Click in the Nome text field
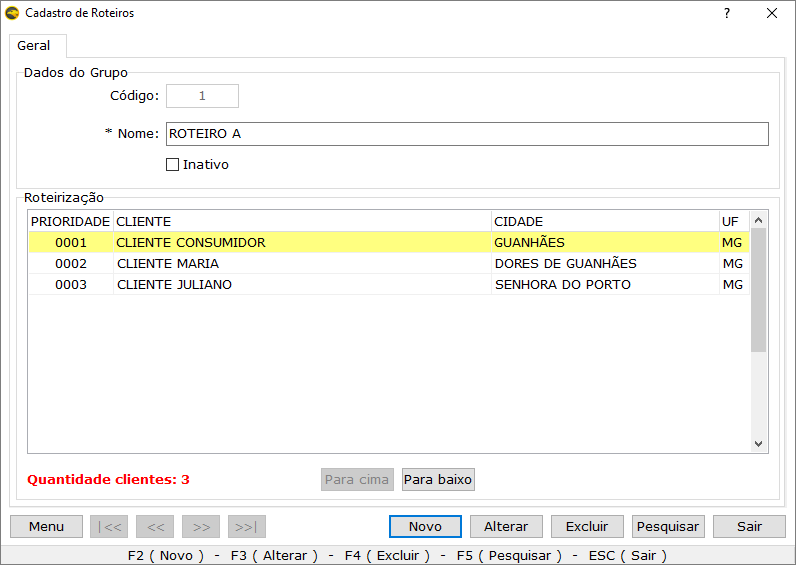This screenshot has width=796, height=565. pyautogui.click(x=466, y=134)
